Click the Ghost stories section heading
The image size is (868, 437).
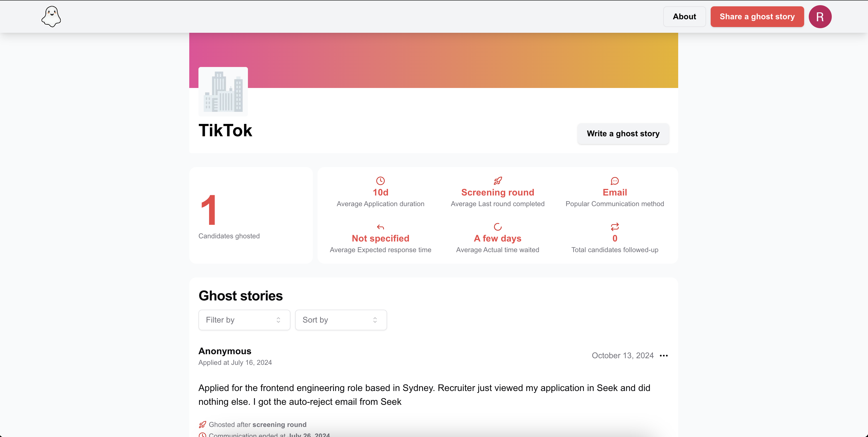(x=241, y=296)
